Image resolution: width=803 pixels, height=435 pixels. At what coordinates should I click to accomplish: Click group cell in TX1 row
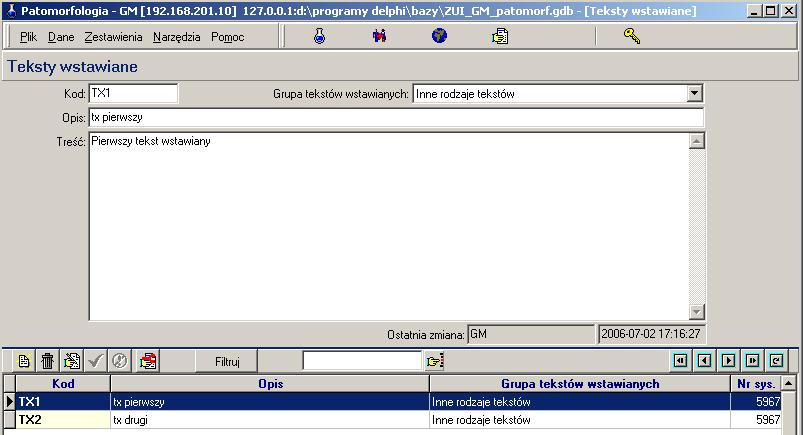click(580, 402)
